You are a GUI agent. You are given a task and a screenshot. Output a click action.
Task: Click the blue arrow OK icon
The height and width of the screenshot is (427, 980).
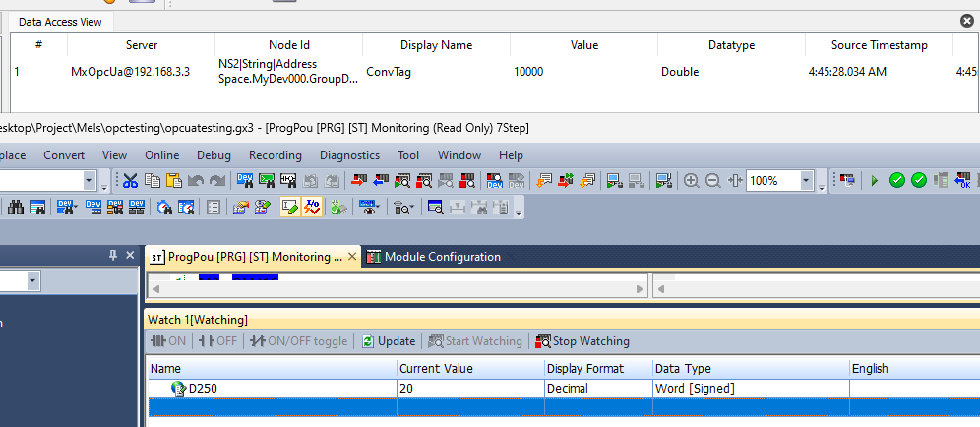[x=963, y=181]
